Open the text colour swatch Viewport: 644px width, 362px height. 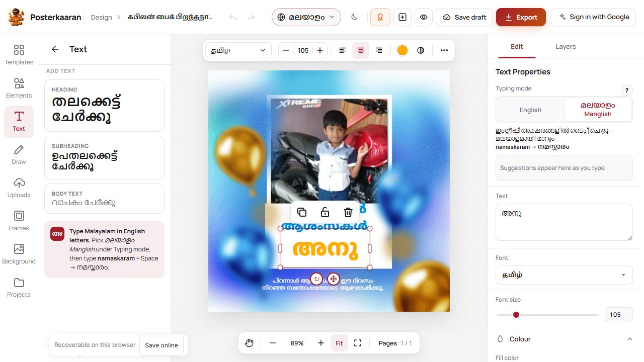click(x=402, y=50)
